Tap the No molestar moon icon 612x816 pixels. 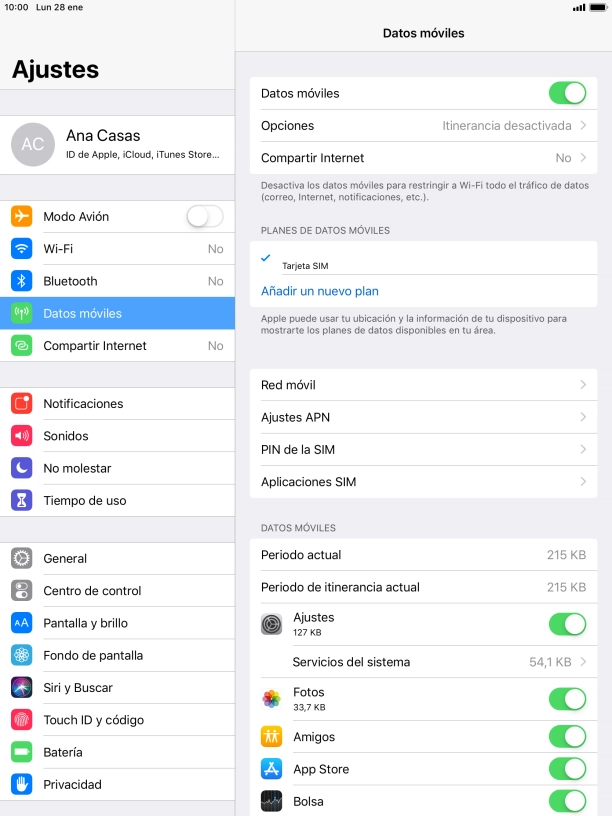[x=21, y=468]
